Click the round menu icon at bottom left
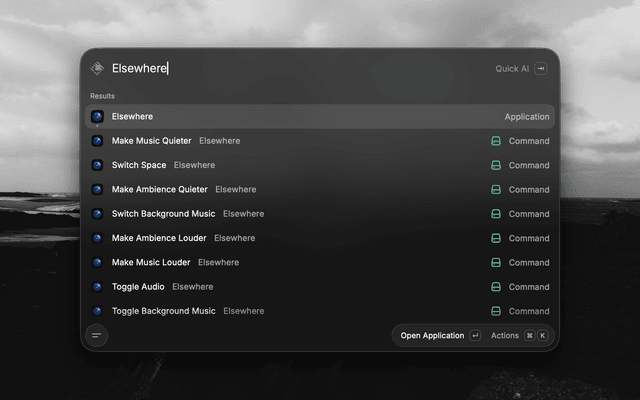This screenshot has width=640, height=400. click(97, 336)
